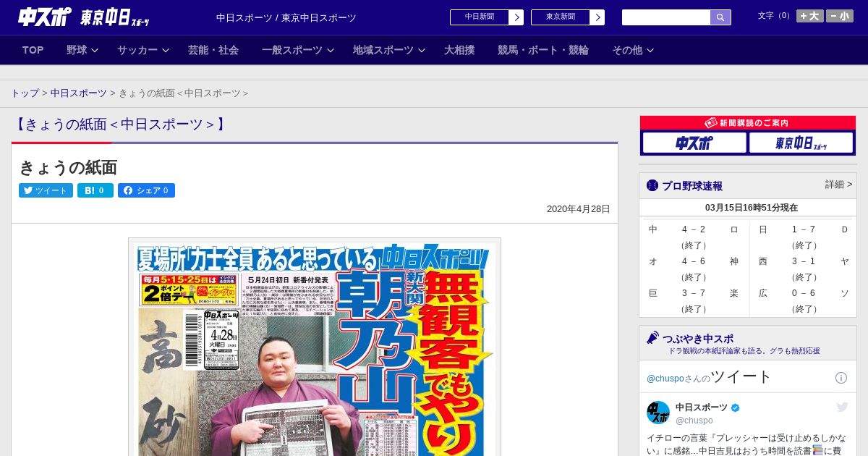Viewport: 868px width, 456px height.
Task: Open 競馬・ボート・競輪 navigation item
Action: click(x=543, y=50)
